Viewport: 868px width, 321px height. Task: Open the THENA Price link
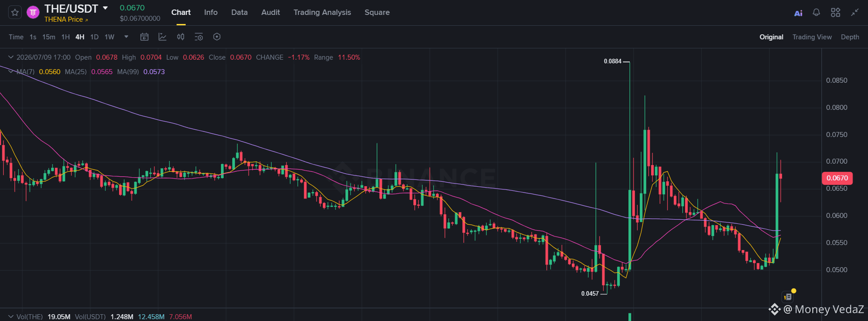click(66, 19)
